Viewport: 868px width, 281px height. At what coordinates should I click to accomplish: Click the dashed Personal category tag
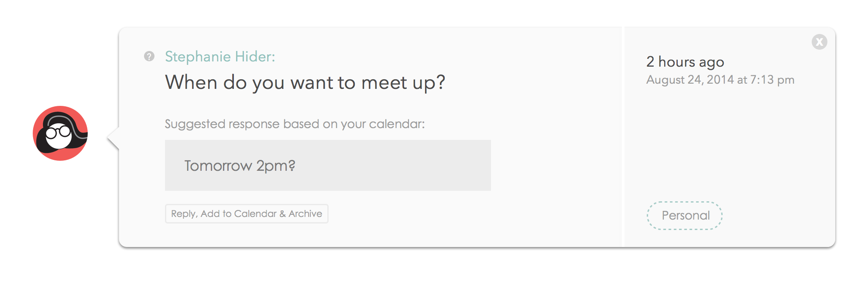[684, 215]
